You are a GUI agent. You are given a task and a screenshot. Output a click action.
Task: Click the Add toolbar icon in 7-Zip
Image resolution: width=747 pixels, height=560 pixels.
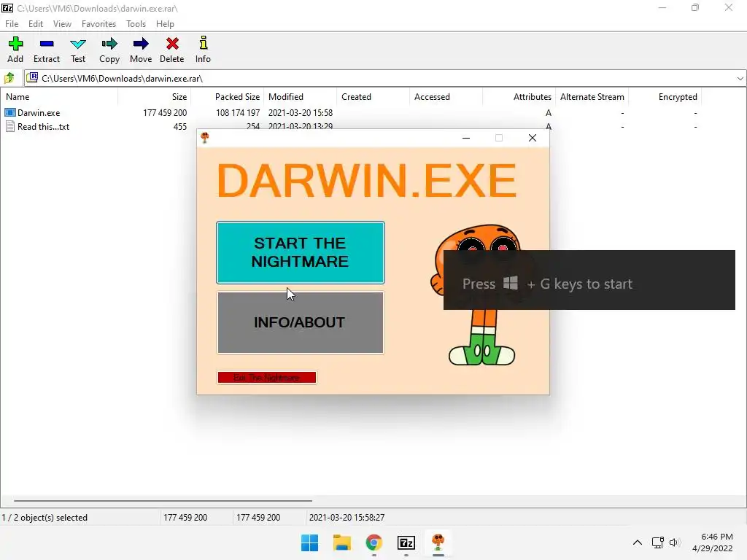(15, 49)
